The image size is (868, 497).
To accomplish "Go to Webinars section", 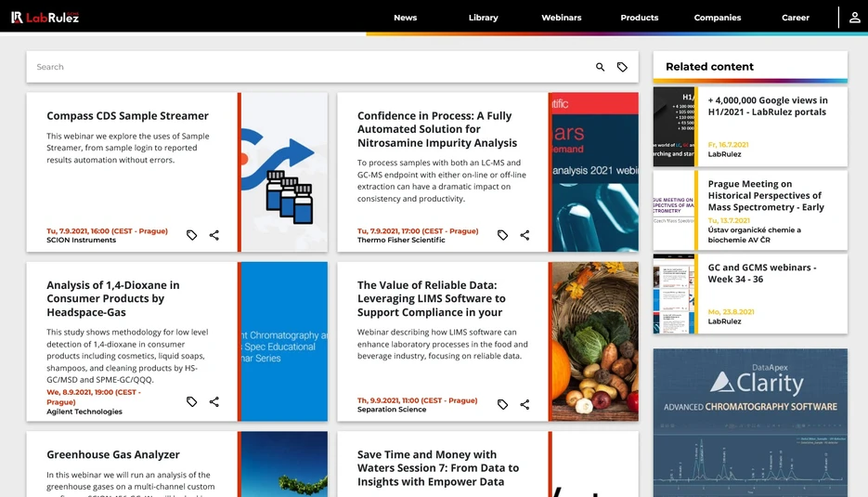I will [562, 18].
